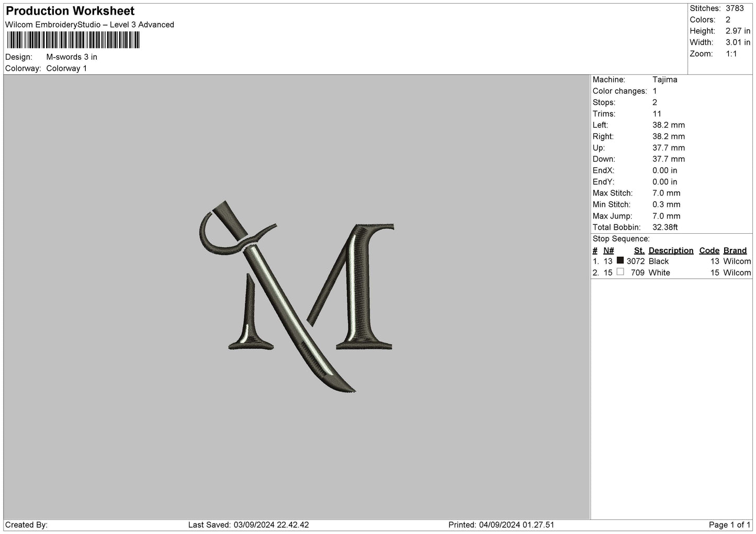756x534 pixels.
Task: Click the barcode under the header
Action: (x=74, y=40)
